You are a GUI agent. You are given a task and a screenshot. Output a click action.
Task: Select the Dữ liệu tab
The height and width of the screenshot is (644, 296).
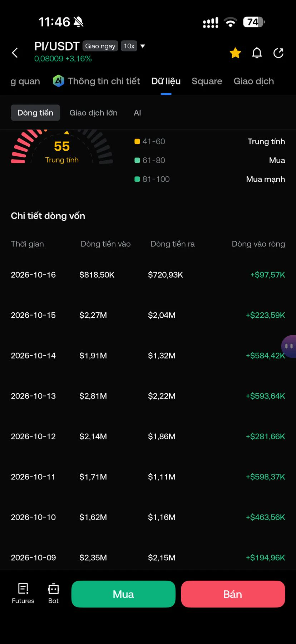tap(166, 81)
